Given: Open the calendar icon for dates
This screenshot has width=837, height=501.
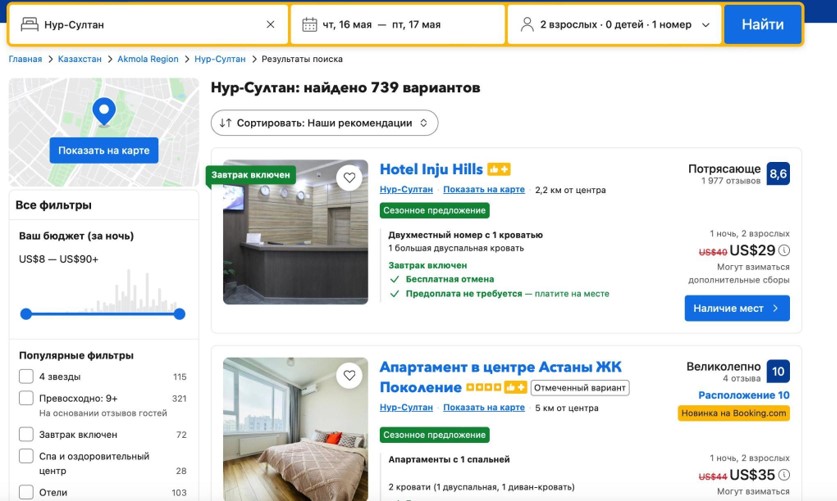Looking at the screenshot, I should [309, 25].
